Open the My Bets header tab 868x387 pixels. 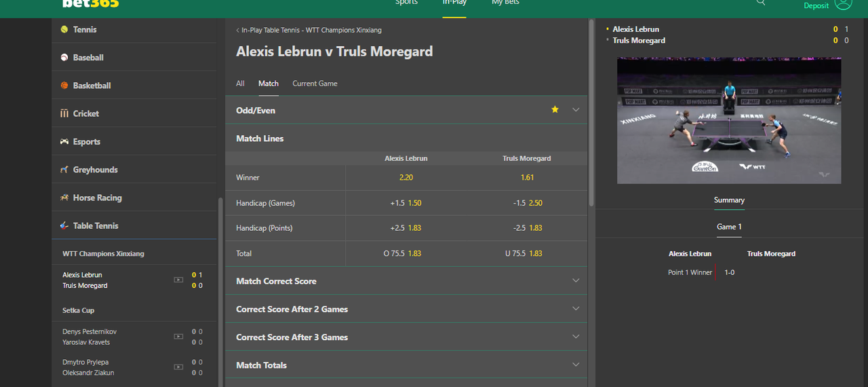[505, 3]
